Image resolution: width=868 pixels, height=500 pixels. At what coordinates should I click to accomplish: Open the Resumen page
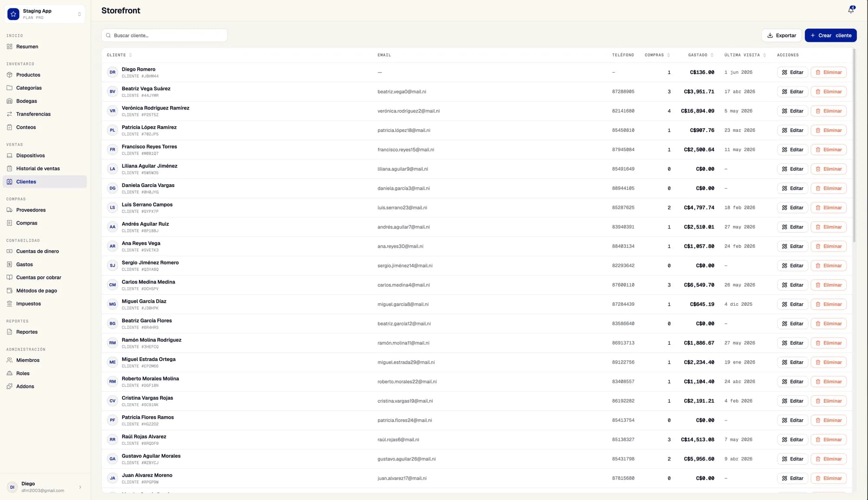(45, 46)
